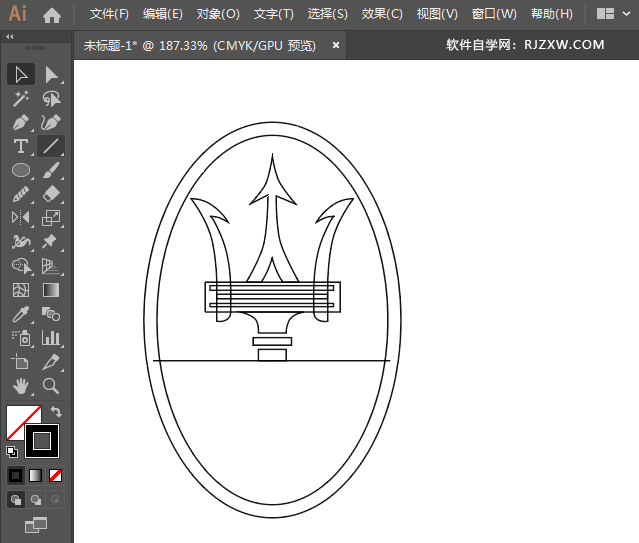The image size is (639, 543).
Task: Collapse the toolbar with double arrows
Action: [x=10, y=37]
